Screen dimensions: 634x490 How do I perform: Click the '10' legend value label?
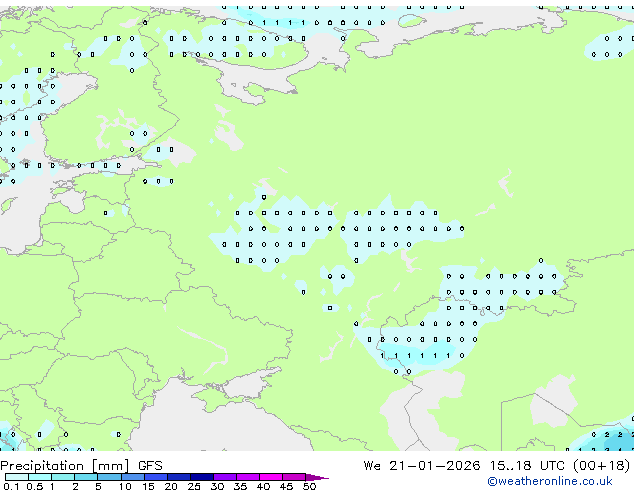pyautogui.click(x=125, y=486)
